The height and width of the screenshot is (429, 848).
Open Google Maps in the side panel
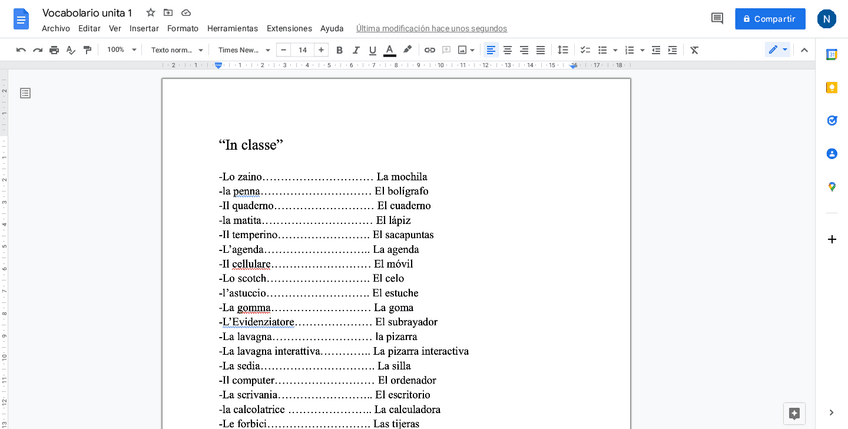point(831,186)
